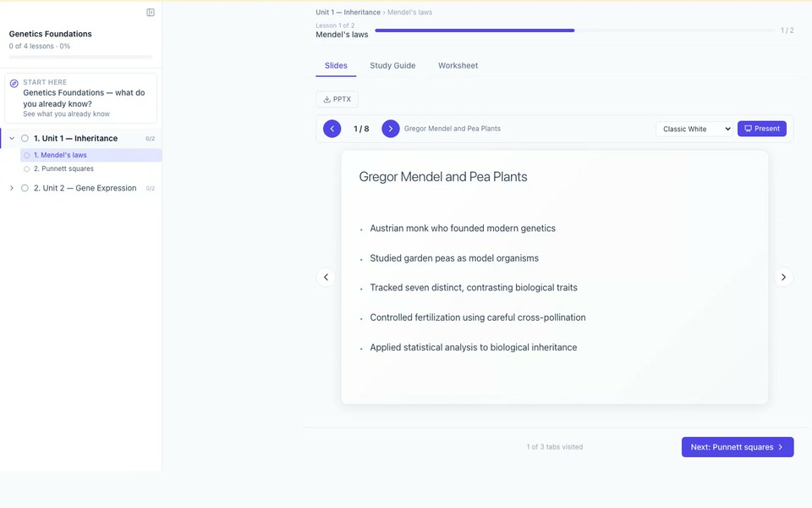This screenshot has height=508, width=812.
Task: Download slides via the PPTX button
Action: (x=337, y=99)
